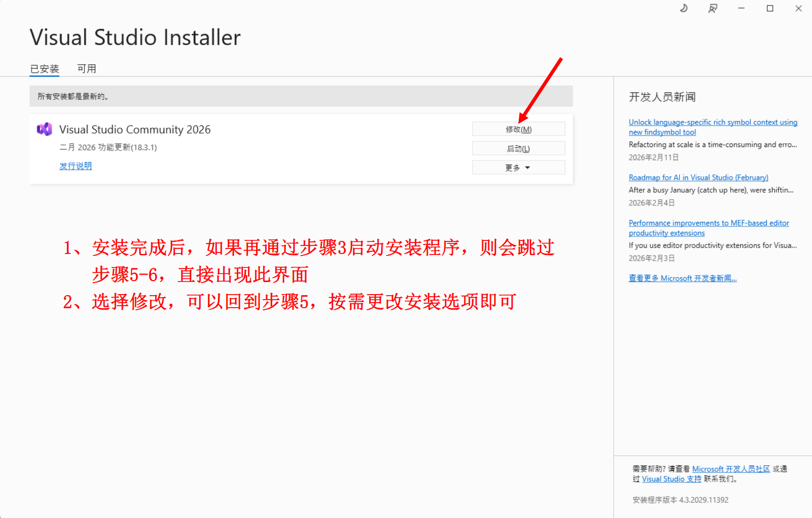
Task: Switch to the 已安装 tab
Action: point(45,69)
